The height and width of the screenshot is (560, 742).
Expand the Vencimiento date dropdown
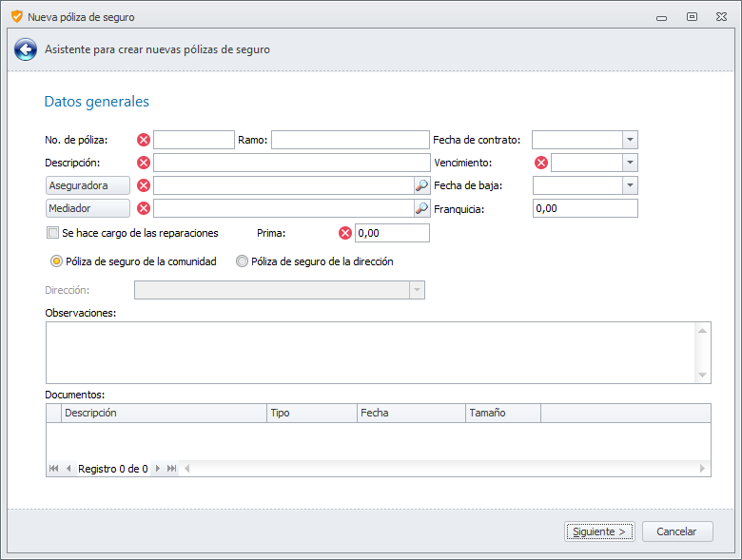pos(629,163)
